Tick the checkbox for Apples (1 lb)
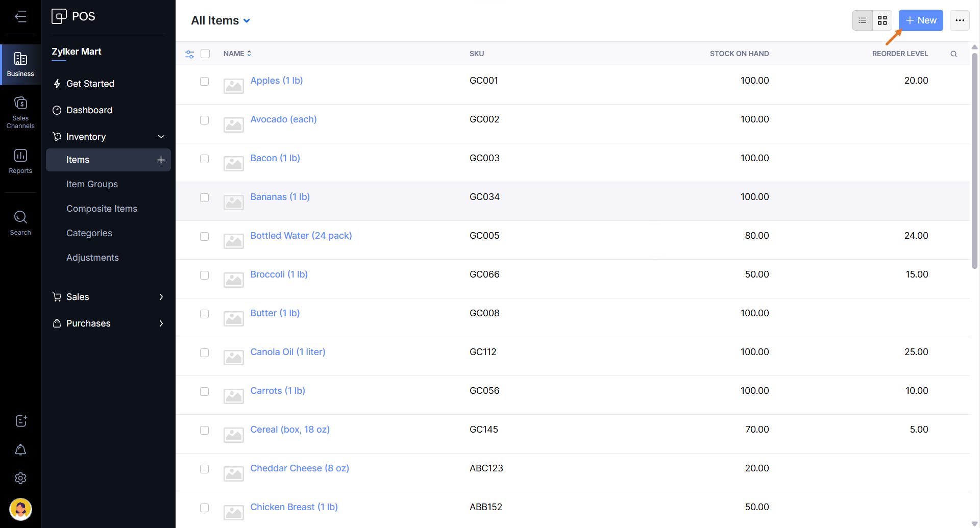 pos(205,81)
